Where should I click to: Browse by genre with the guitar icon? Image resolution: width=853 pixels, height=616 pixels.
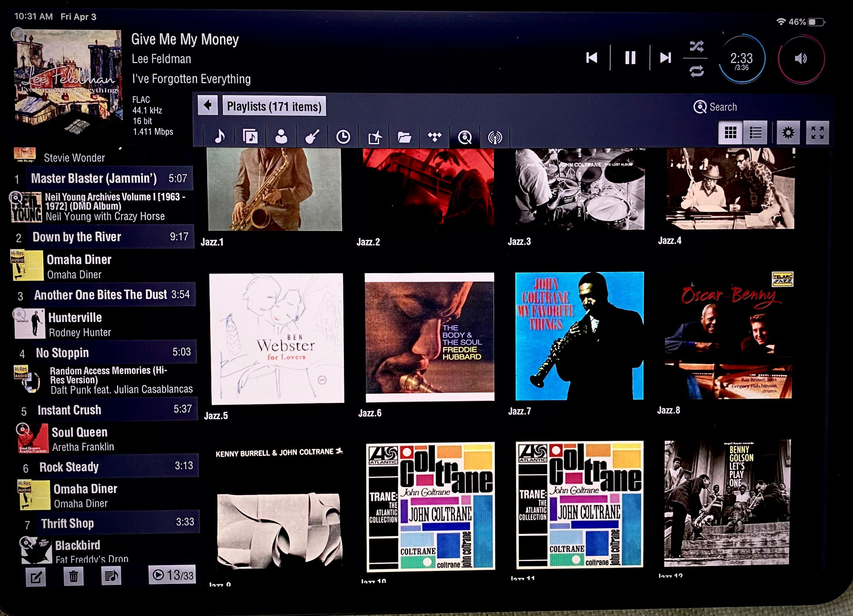312,136
